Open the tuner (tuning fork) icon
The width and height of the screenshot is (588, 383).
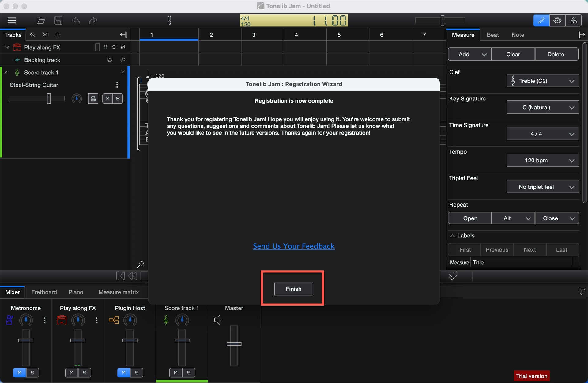coord(170,21)
